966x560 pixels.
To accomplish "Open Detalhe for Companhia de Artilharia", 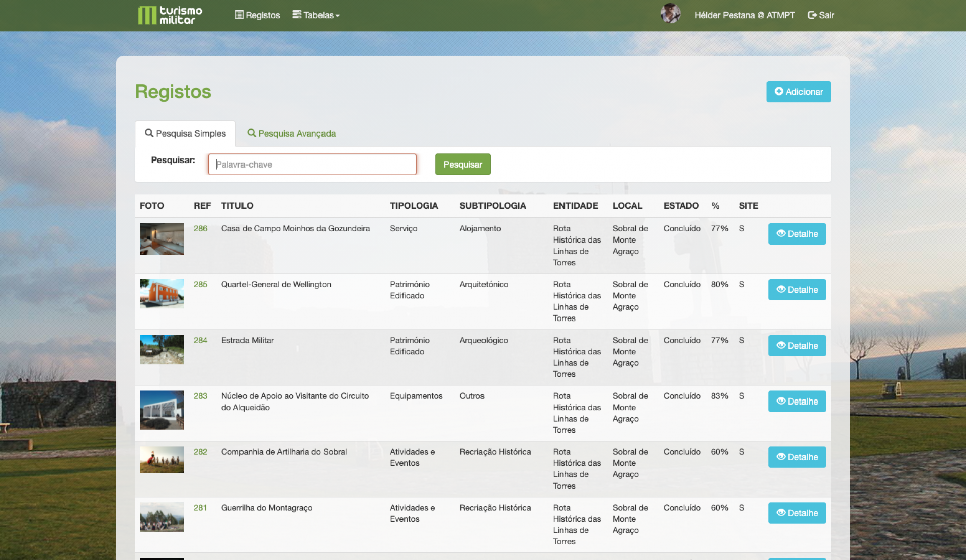I will [796, 457].
